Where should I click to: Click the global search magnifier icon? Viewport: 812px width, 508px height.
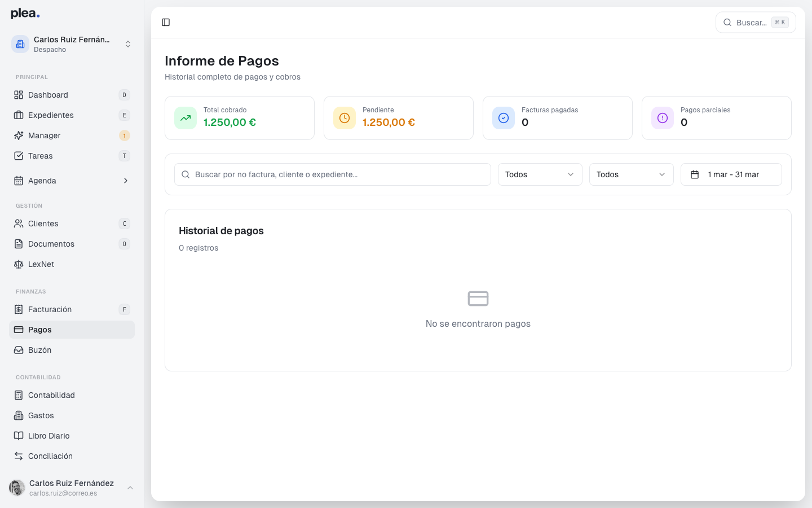click(x=727, y=23)
